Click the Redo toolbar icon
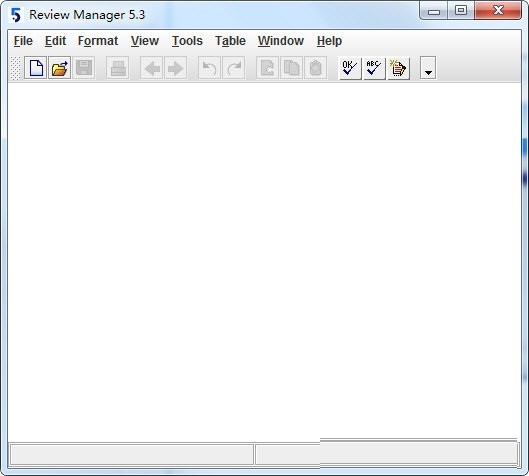The image size is (529, 476). [233, 68]
